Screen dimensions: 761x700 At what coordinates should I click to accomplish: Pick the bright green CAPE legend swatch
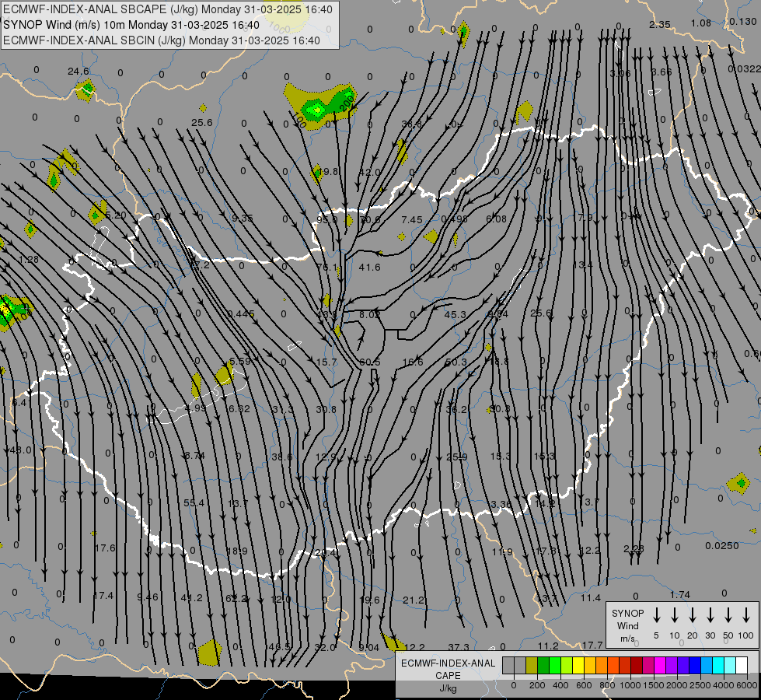point(555,666)
